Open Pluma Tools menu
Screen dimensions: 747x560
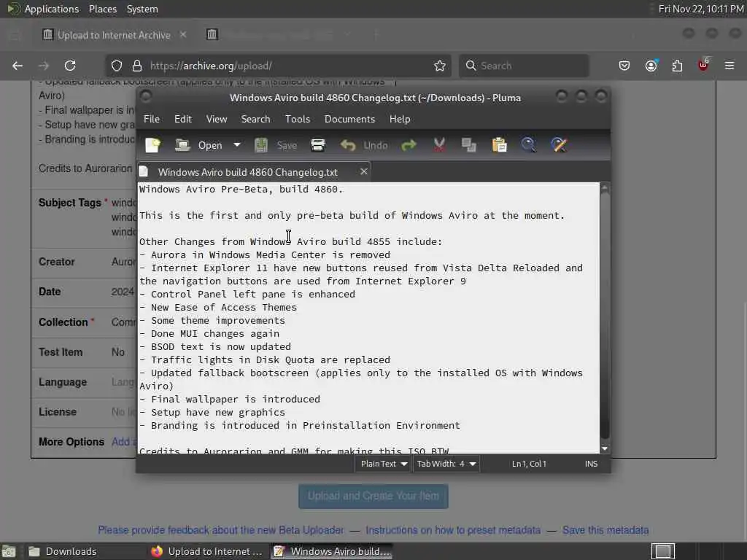click(x=298, y=119)
